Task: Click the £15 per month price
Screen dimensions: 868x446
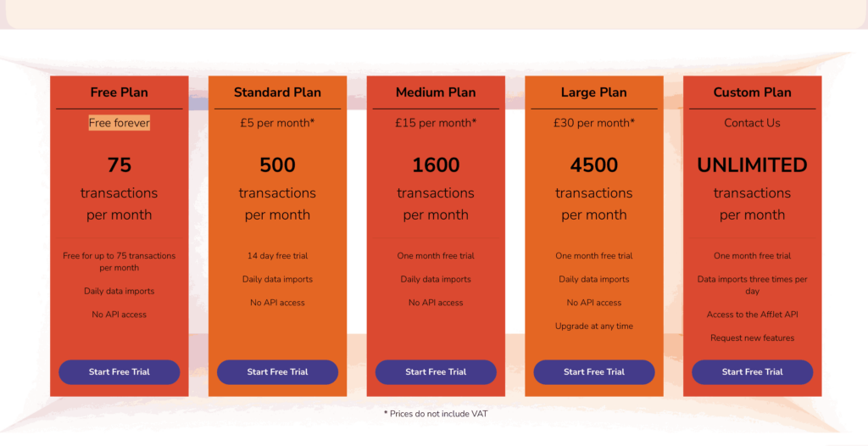Action: 436,123
